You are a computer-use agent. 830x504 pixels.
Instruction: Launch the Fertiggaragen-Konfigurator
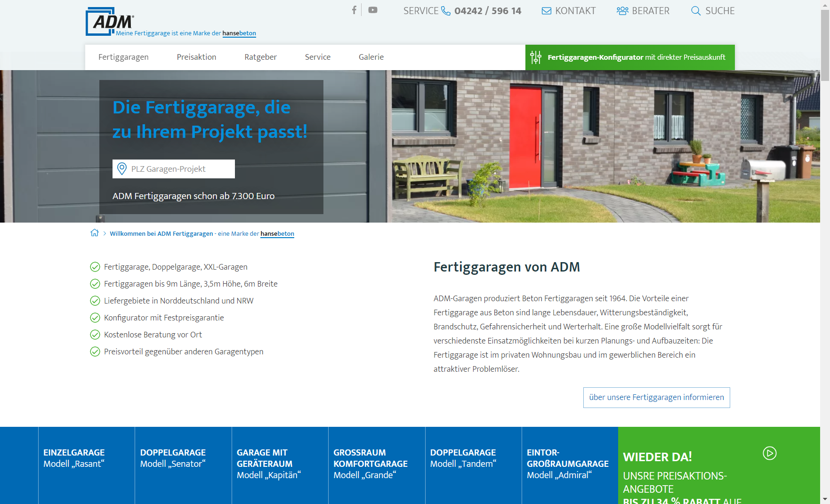(x=630, y=57)
